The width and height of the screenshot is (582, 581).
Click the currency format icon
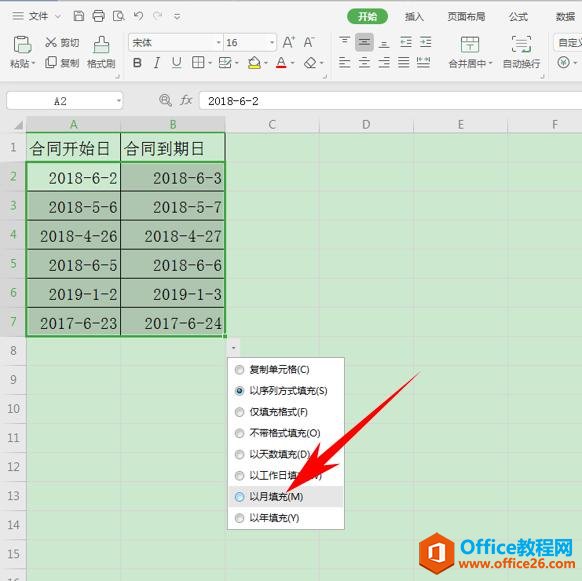[x=563, y=62]
